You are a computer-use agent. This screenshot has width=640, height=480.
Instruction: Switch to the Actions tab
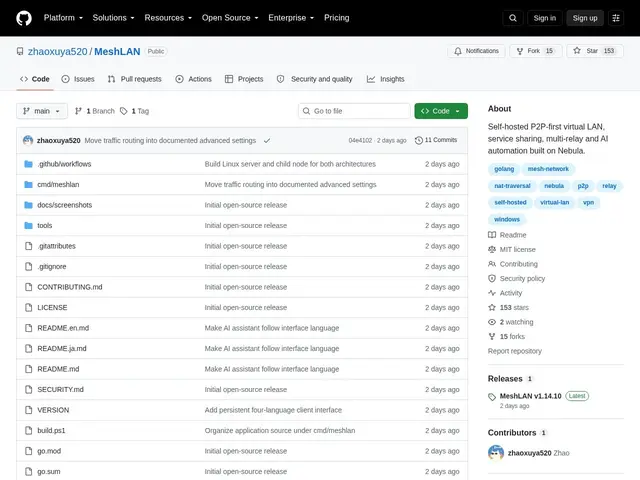[x=193, y=79]
